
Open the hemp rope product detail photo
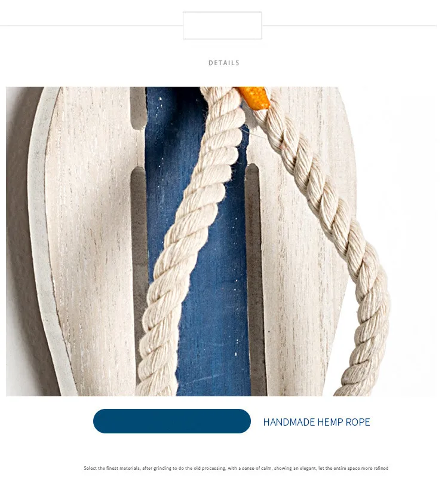point(220,241)
